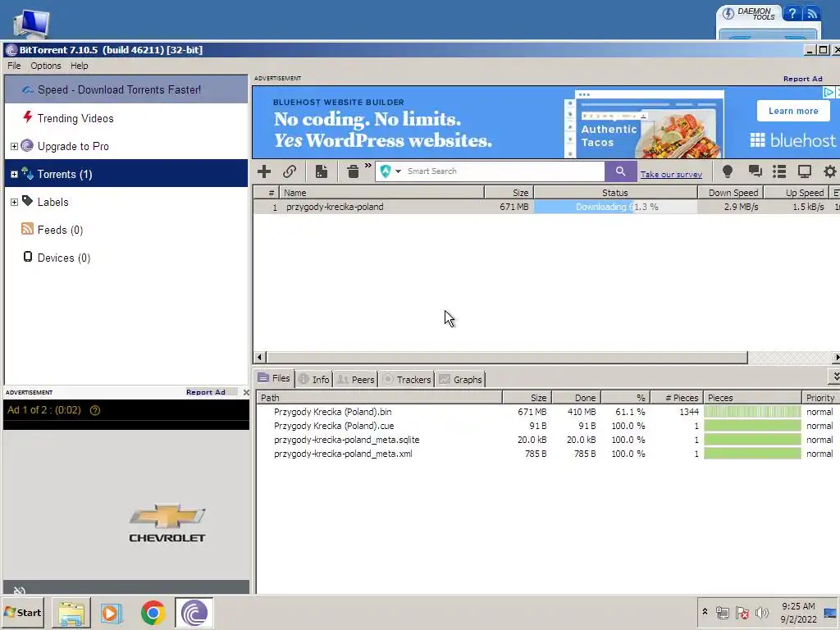Click the list view toggle icon
The width and height of the screenshot is (840, 630).
pyautogui.click(x=779, y=171)
